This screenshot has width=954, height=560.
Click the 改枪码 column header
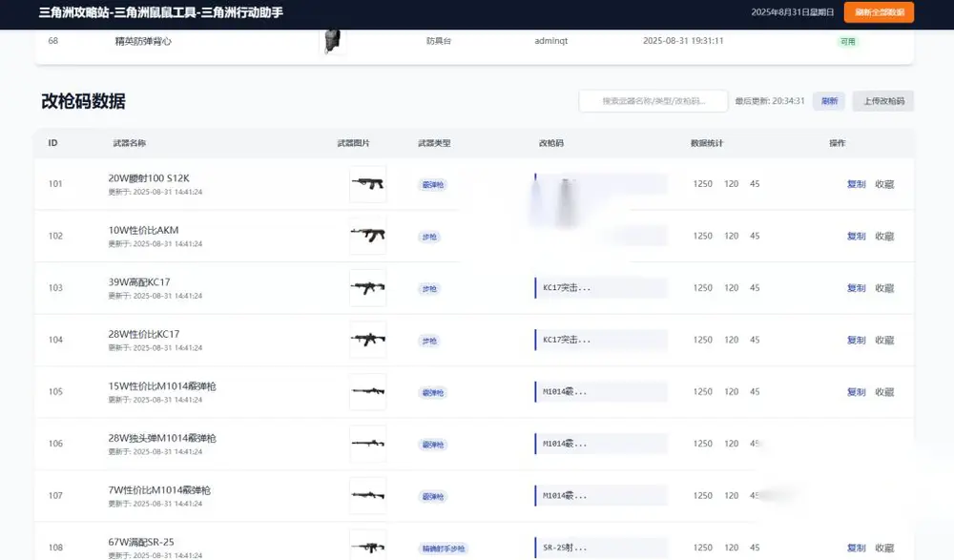tap(551, 143)
